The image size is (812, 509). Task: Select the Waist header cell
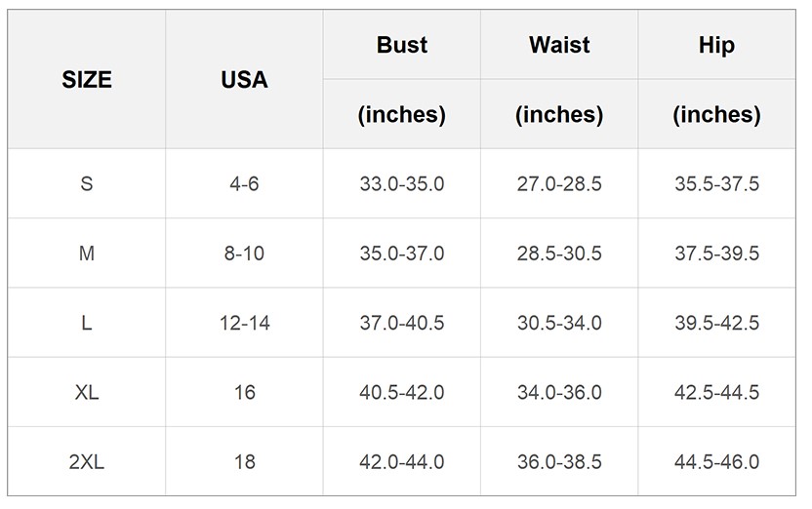559,45
